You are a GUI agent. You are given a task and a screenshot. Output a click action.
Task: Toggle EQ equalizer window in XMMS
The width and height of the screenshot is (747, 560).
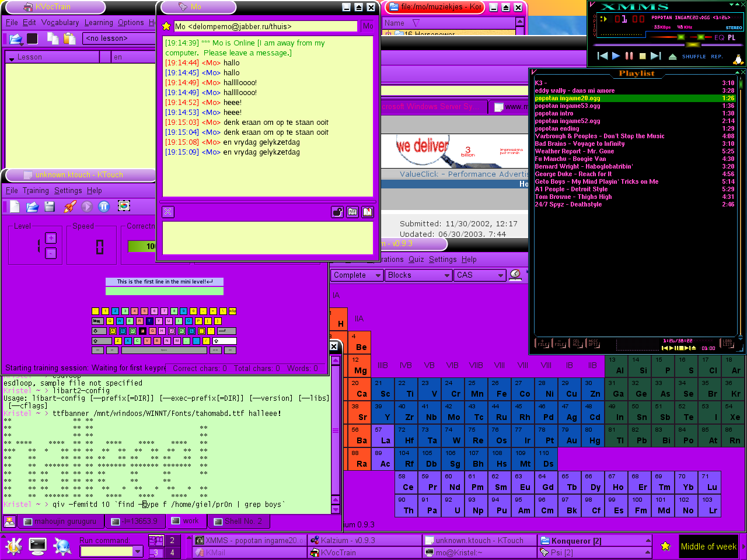pyautogui.click(x=719, y=37)
